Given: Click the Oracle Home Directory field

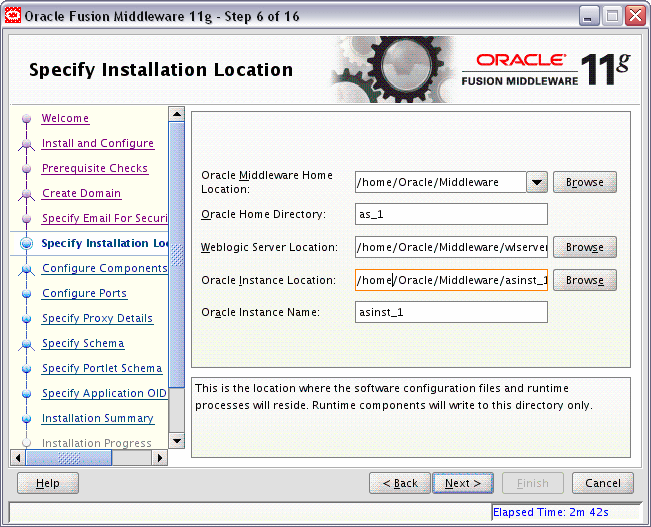Looking at the screenshot, I should click(x=451, y=214).
